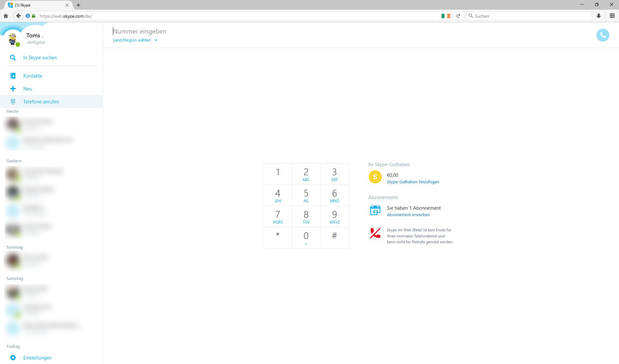Click the €0,00 credit balance
Screen dimensions: 619x364
(392, 175)
